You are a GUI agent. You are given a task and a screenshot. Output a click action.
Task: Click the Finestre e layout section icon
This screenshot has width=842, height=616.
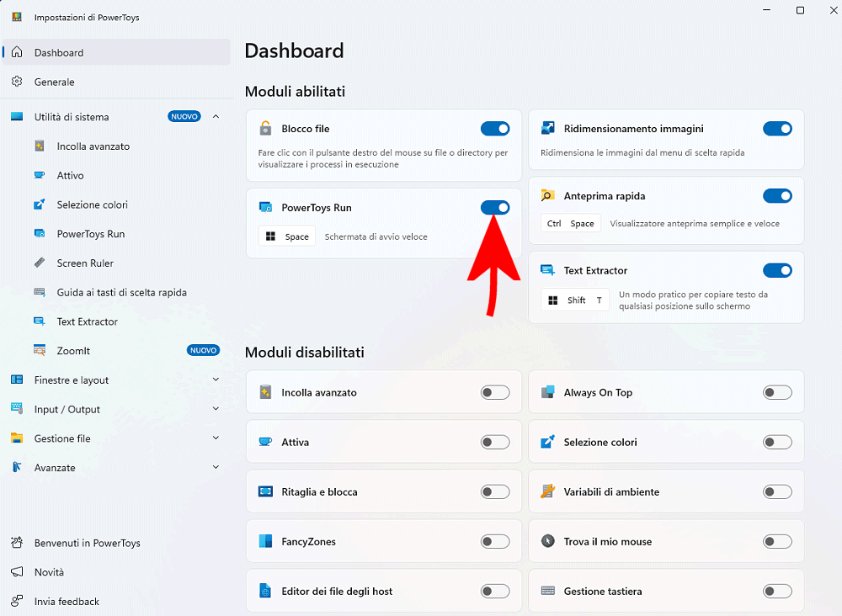[17, 380]
